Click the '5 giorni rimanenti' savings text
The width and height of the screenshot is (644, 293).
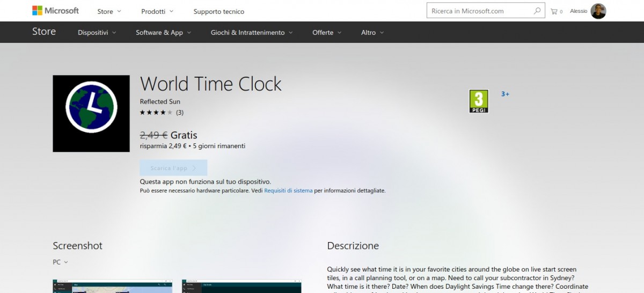[219, 145]
